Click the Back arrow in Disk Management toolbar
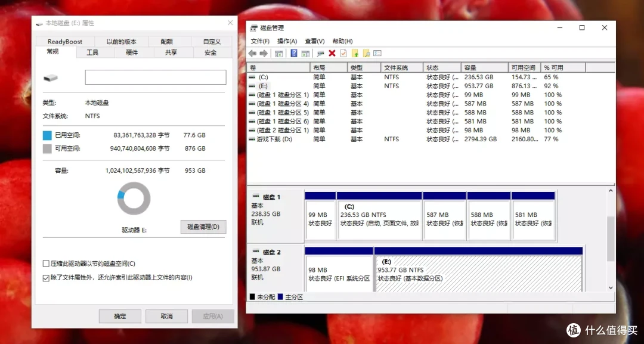The width and height of the screenshot is (644, 344). [x=253, y=54]
